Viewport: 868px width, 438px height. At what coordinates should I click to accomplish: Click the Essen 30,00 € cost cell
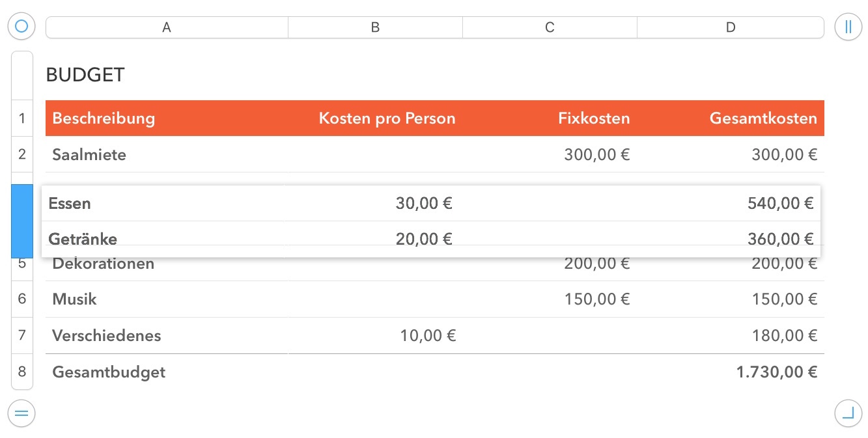tap(423, 204)
